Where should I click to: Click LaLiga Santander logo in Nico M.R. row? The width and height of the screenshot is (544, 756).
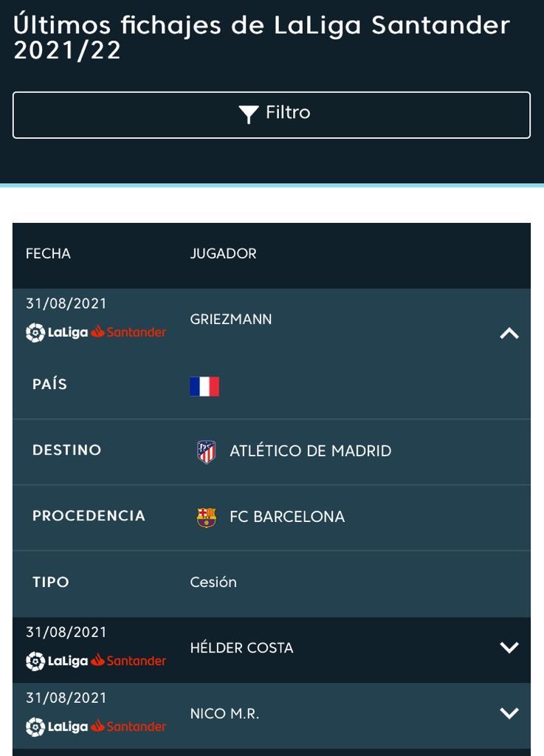[96, 726]
